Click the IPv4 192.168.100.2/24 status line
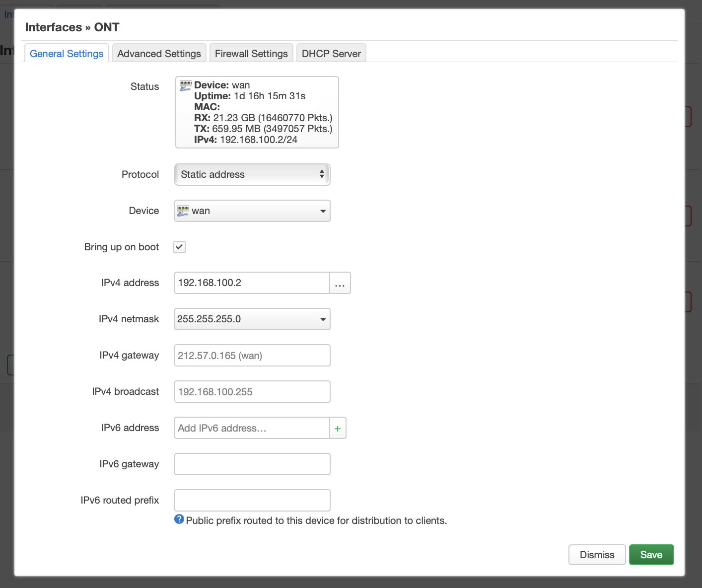The width and height of the screenshot is (702, 588). [246, 140]
